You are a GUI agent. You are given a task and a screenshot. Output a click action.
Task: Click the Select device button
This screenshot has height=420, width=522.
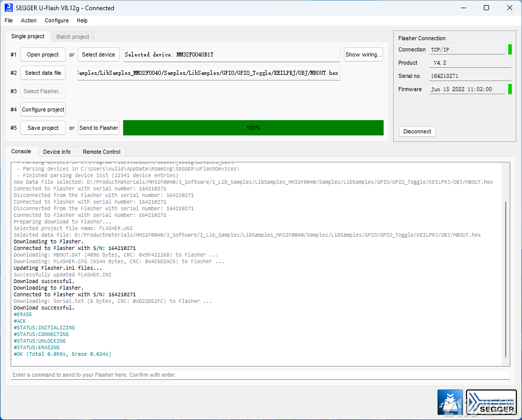(99, 54)
